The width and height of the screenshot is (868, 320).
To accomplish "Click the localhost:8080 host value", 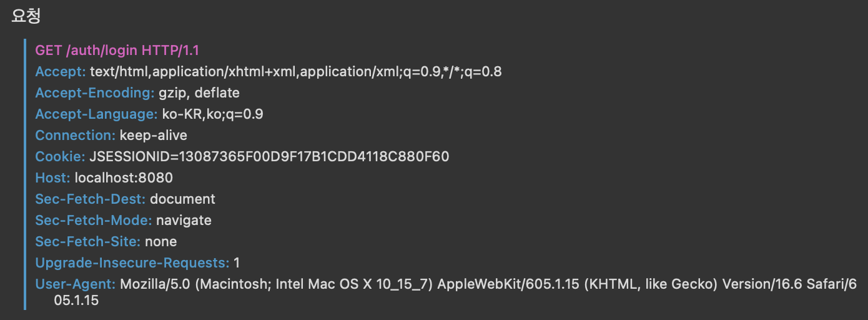I will tap(124, 178).
